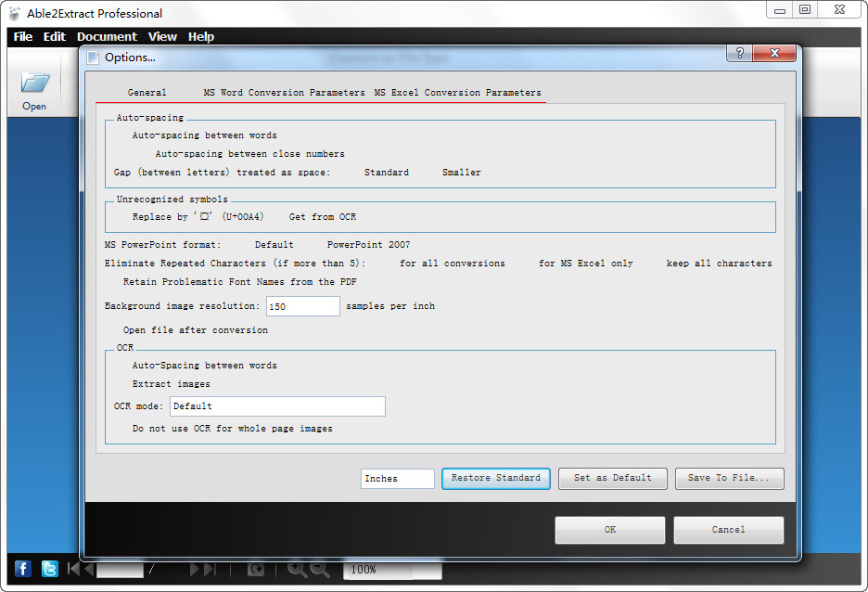868x592 pixels.
Task: Switch to MS Excel Conversion Parameters tab
Action: 457,93
